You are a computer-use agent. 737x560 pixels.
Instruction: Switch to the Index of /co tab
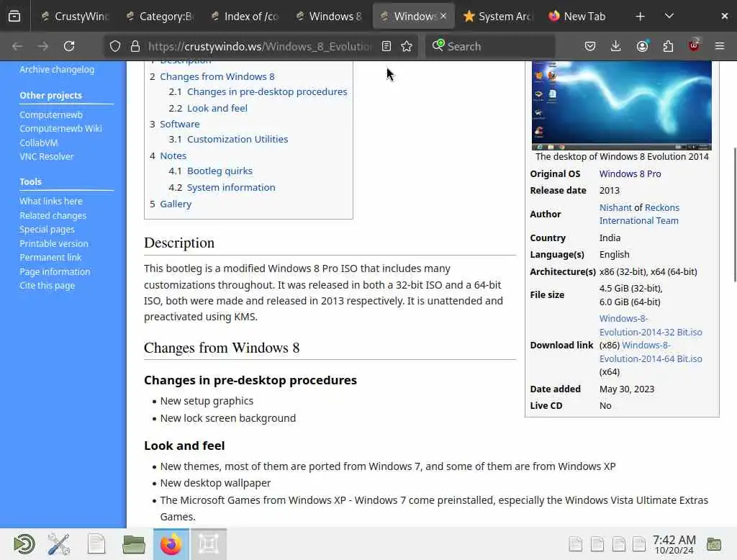click(245, 16)
